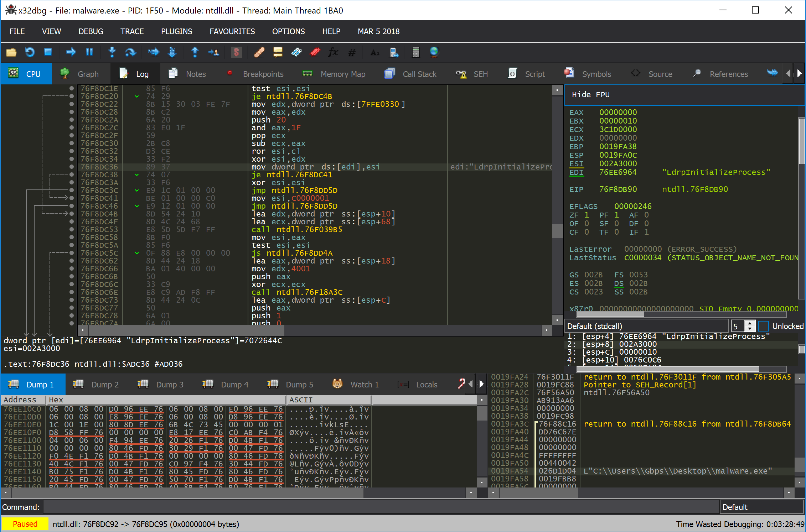This screenshot has height=532, width=806.
Task: Open the Default command type dropdown
Action: 761,507
